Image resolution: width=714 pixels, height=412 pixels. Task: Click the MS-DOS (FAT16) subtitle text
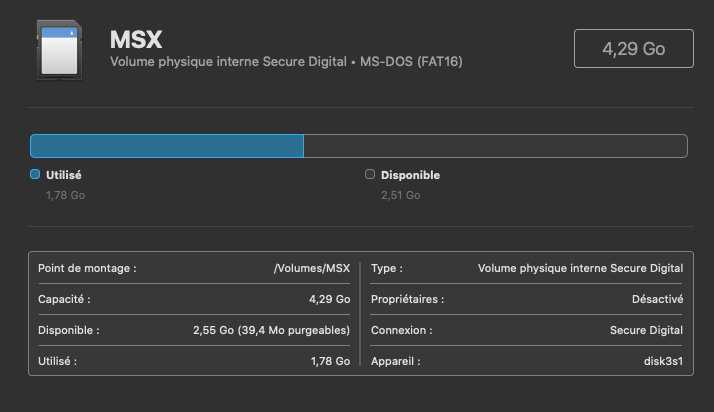[x=411, y=61]
